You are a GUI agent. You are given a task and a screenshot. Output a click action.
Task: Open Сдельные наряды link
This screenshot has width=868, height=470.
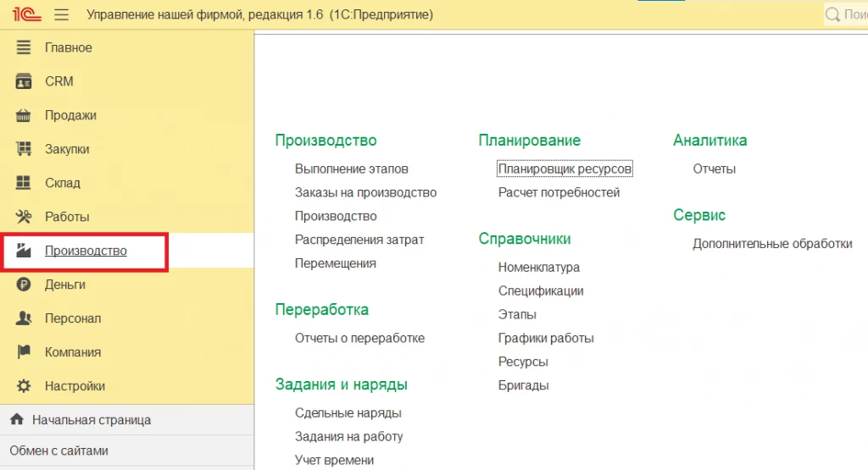tap(348, 412)
